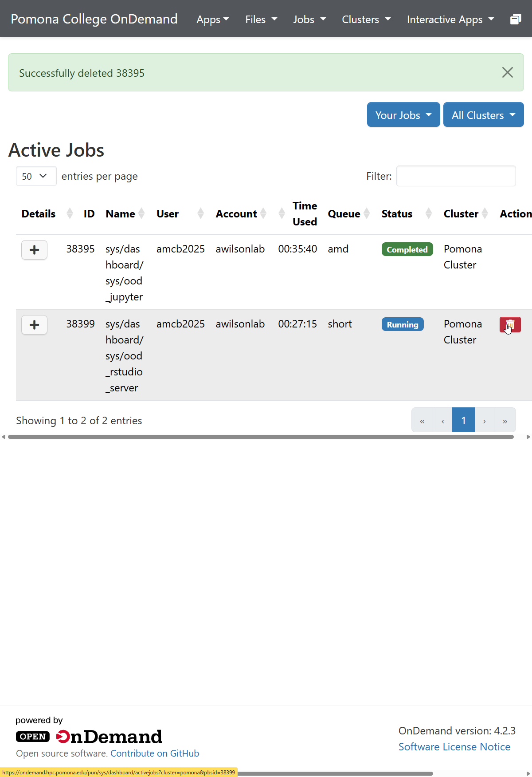Screen dimensions: 532x777
Task: Open the Files menu
Action: tap(261, 20)
